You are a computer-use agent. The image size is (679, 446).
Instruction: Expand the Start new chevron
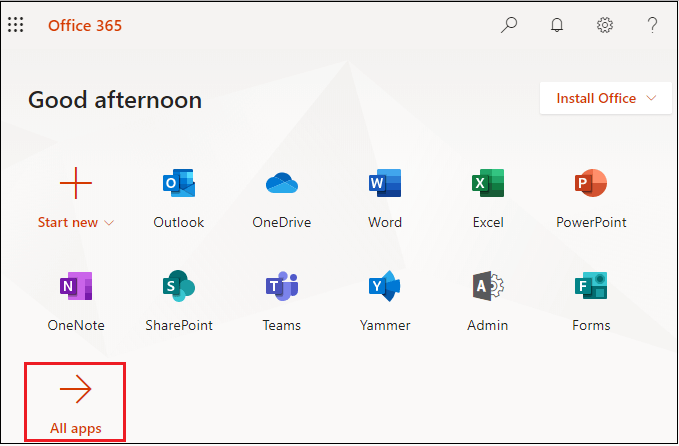click(x=109, y=223)
